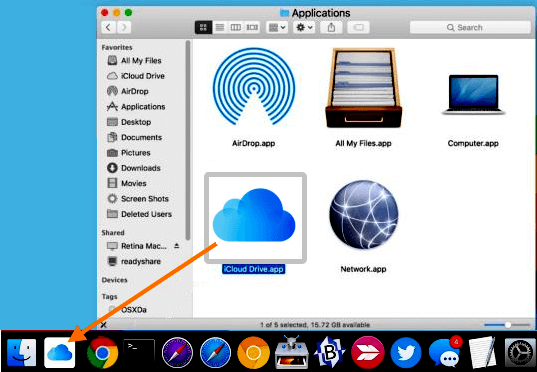The image size is (537, 372).
Task: Open iCloud Drive from the Dock
Action: [60, 352]
